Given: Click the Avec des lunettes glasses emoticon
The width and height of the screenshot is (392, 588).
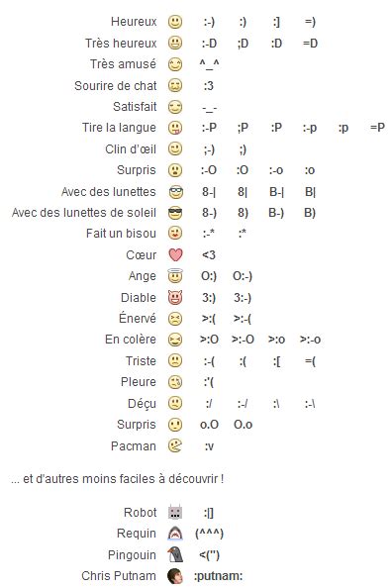Looking at the screenshot, I should (x=175, y=192).
